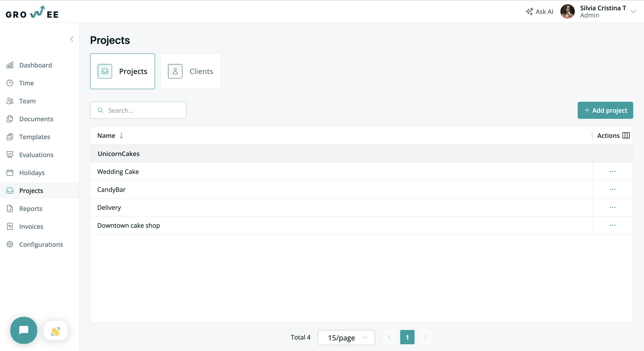Click Add project button
644x351 pixels.
[x=605, y=110]
